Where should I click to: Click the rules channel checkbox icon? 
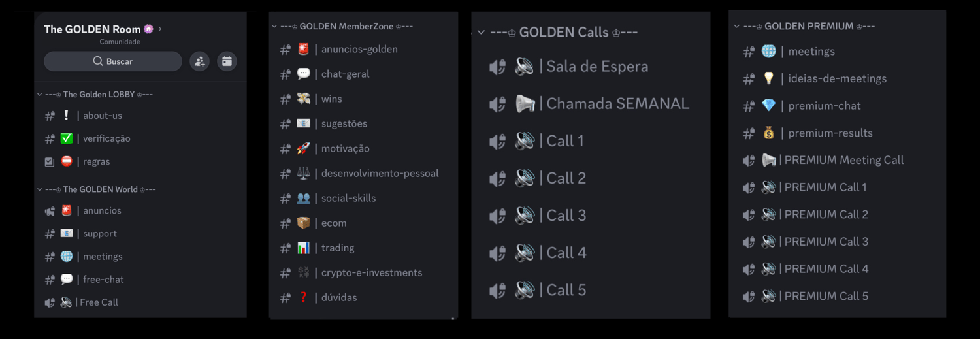[50, 162]
